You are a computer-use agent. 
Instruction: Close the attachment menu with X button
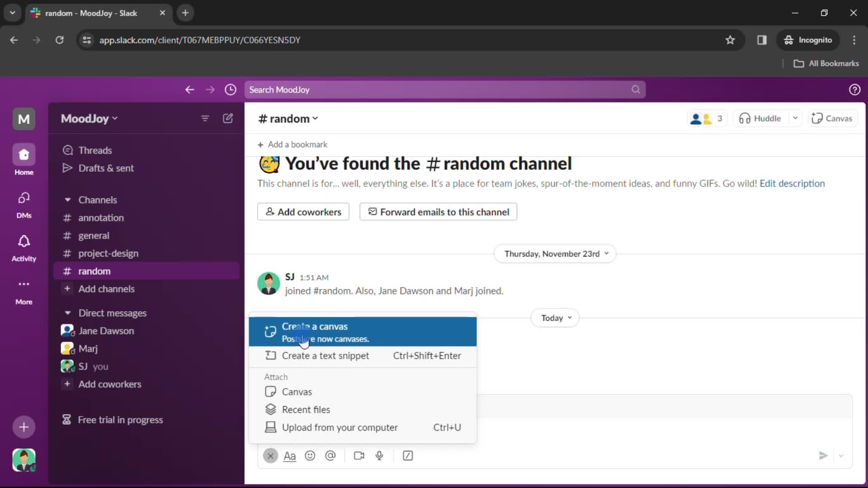[270, 455]
